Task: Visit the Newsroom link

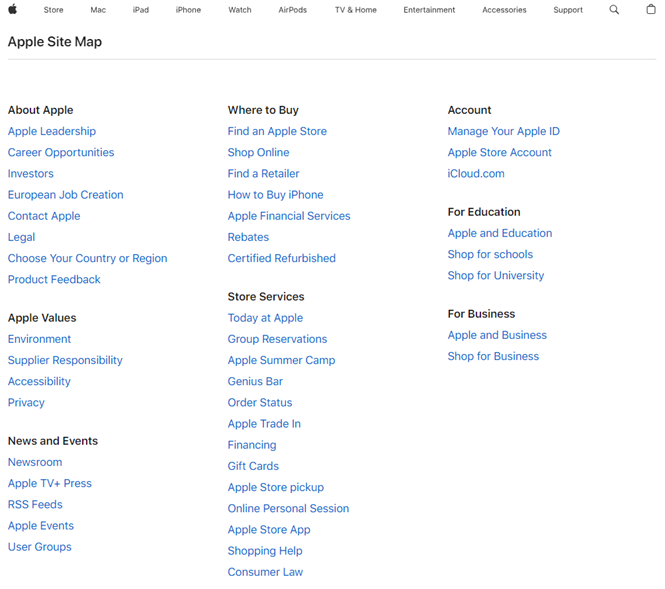Action: 35,462
